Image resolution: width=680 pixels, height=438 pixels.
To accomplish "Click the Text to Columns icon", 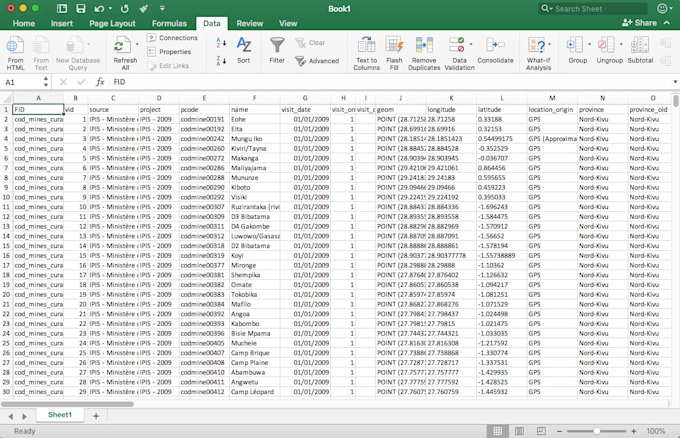I will (366, 46).
